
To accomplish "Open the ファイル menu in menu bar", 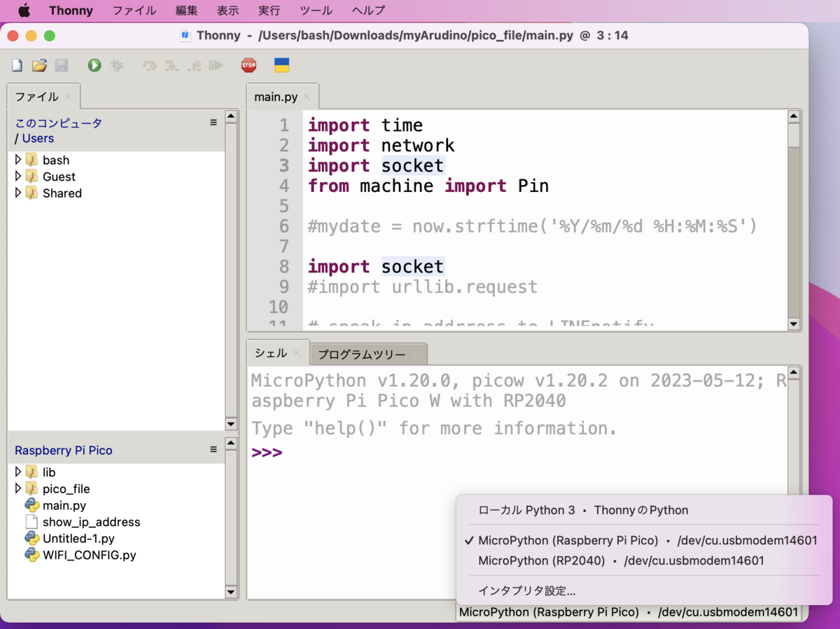I will 134,11.
